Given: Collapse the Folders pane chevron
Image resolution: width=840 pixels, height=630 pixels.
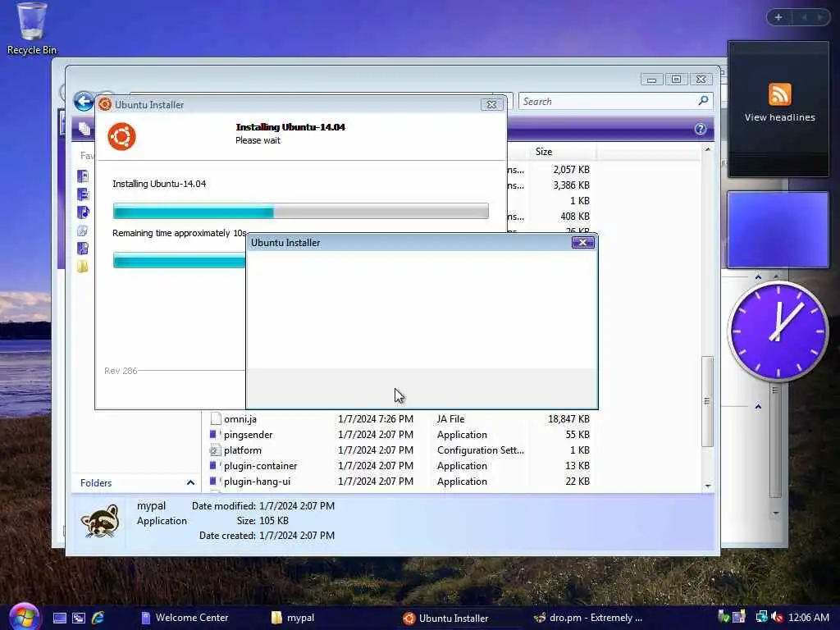Looking at the screenshot, I should [x=190, y=482].
